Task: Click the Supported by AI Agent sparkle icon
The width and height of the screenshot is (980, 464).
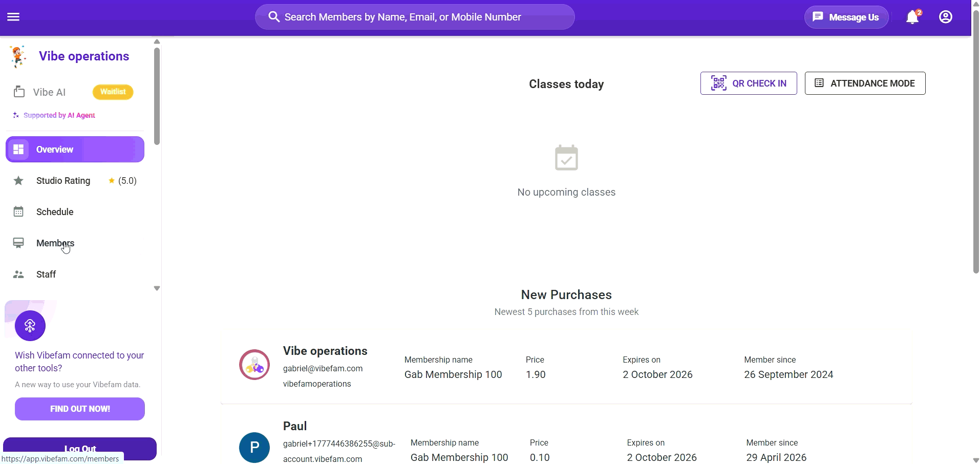Action: pyautogui.click(x=16, y=115)
